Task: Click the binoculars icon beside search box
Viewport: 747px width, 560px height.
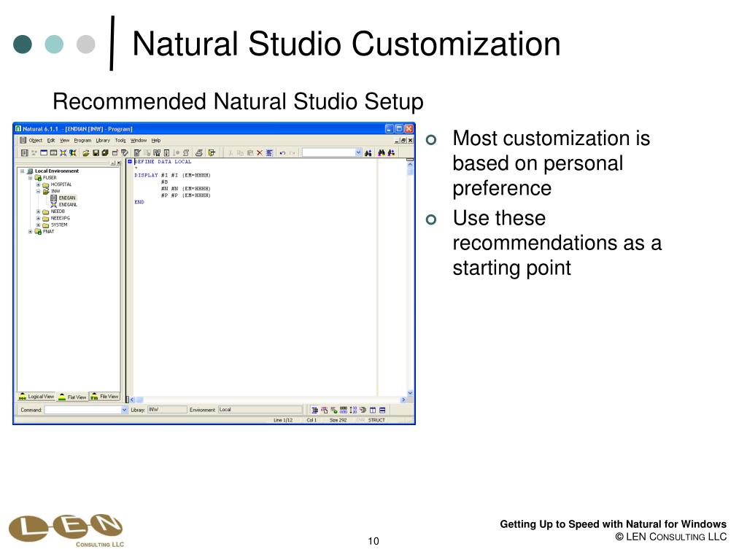Action: point(368,153)
